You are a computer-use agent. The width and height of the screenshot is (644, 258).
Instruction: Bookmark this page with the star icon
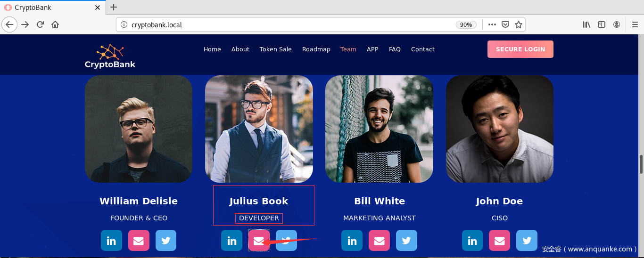(x=519, y=24)
